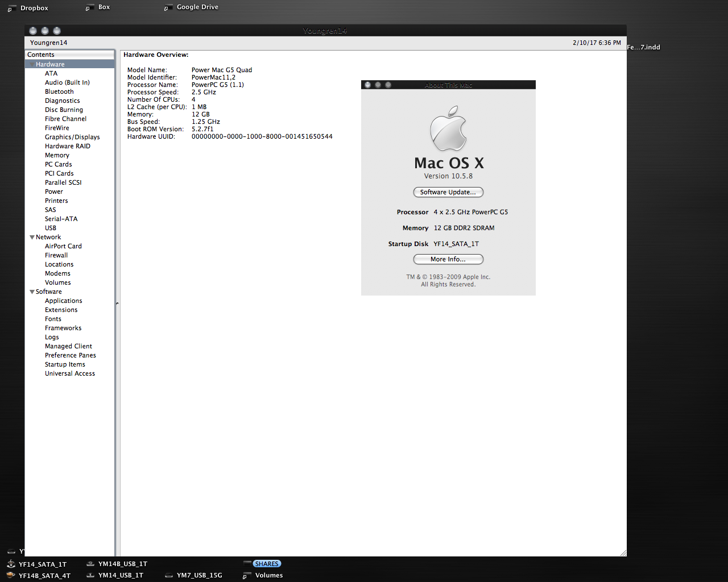This screenshot has height=582, width=728.
Task: Select Preference Panes entry
Action: coord(71,355)
